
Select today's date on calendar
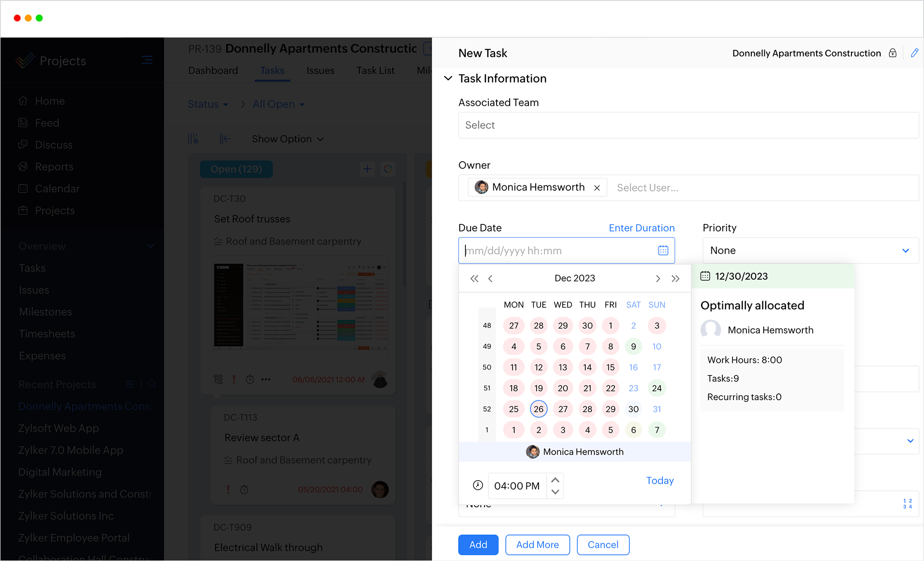pyautogui.click(x=539, y=409)
